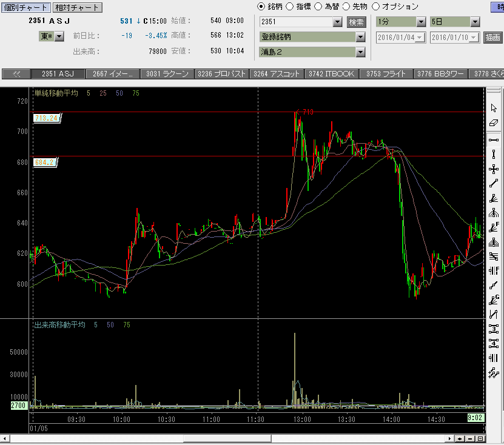Click the toolbar grip handle above pointer
Viewport: 504px width, 445px height.
coord(494,91)
